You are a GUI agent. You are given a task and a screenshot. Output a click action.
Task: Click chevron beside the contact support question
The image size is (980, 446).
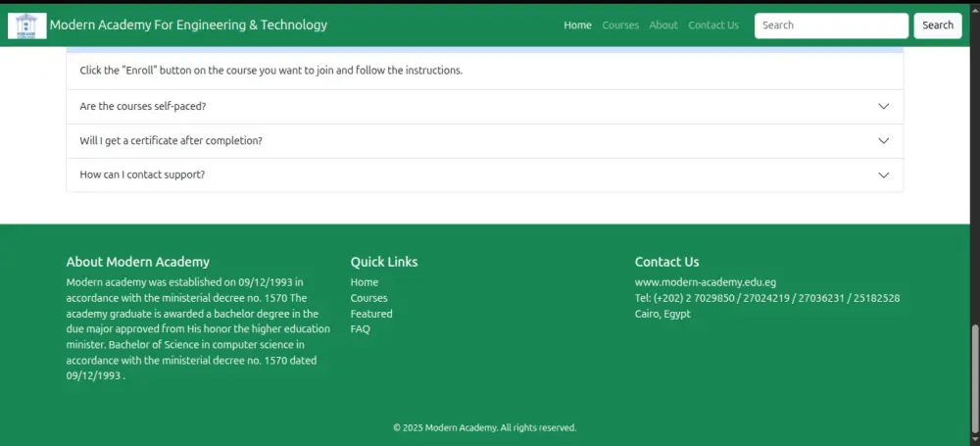click(x=883, y=175)
